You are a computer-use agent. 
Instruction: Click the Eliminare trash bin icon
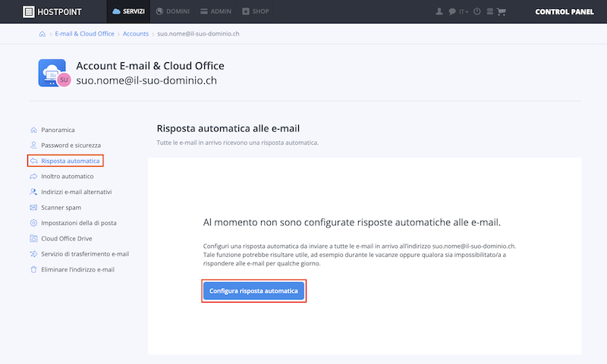[x=33, y=270]
